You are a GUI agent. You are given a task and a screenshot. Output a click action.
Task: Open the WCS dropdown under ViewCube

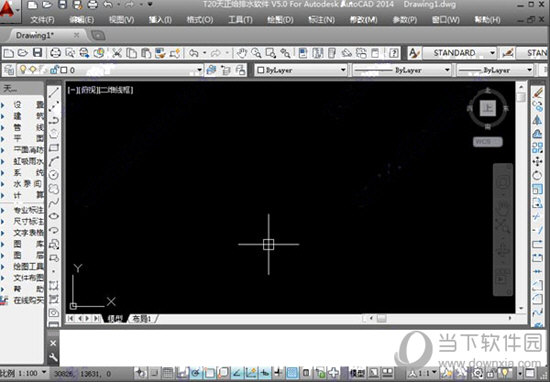tap(488, 142)
